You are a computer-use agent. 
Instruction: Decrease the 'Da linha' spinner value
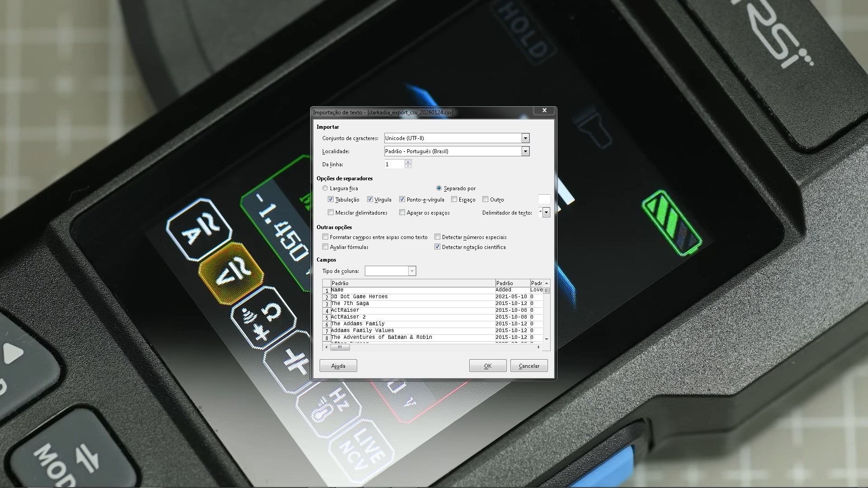tap(408, 167)
